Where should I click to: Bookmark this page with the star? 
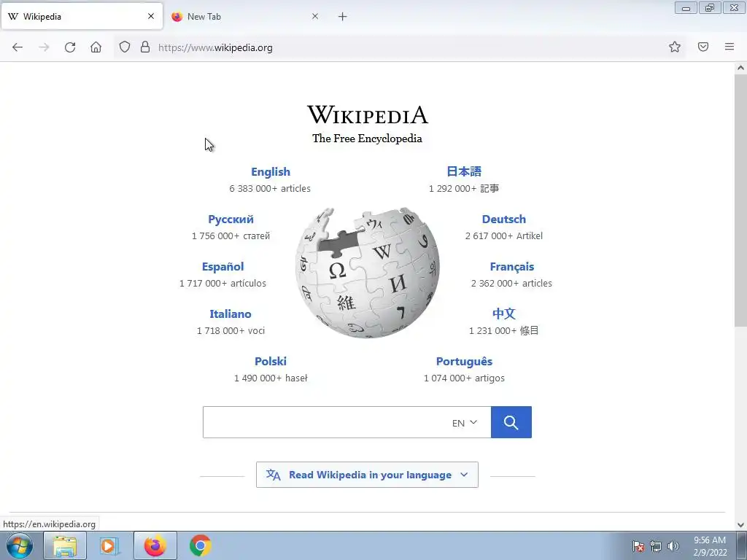coord(675,47)
